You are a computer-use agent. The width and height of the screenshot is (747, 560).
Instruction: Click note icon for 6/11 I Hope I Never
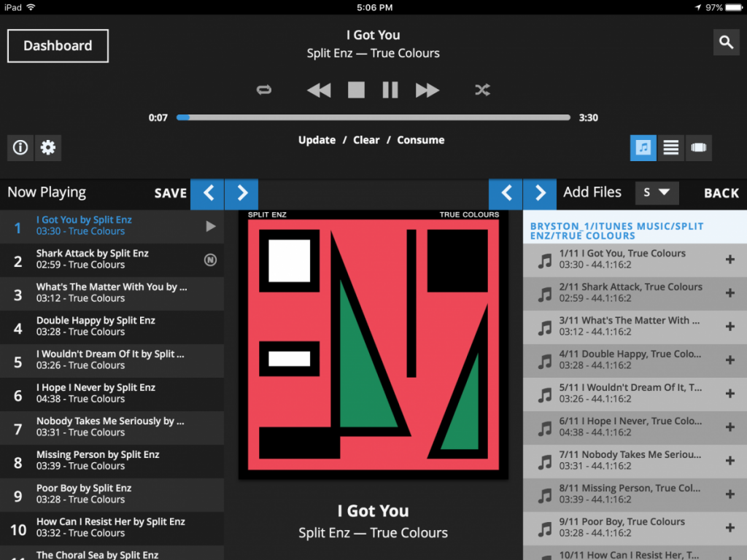coord(544,429)
